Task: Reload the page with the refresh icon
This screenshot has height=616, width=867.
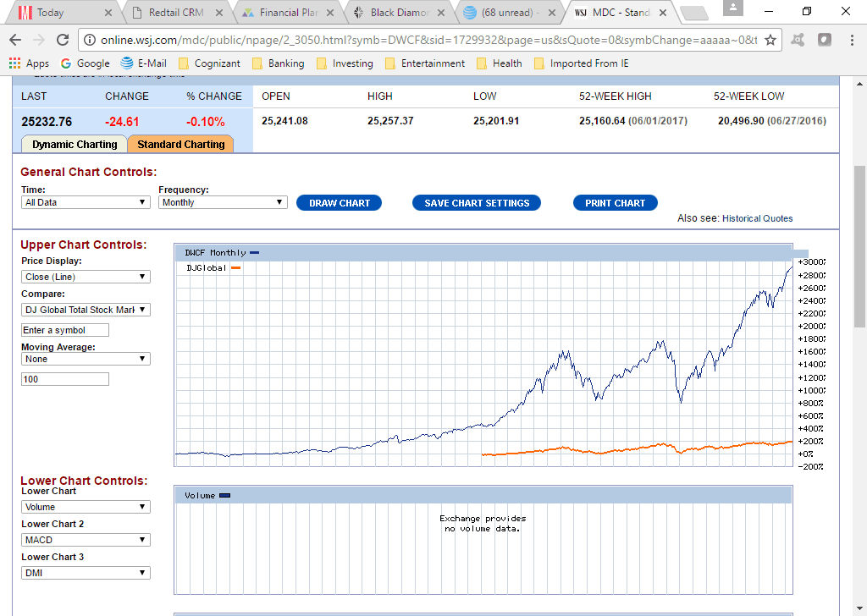Action: 63,40
